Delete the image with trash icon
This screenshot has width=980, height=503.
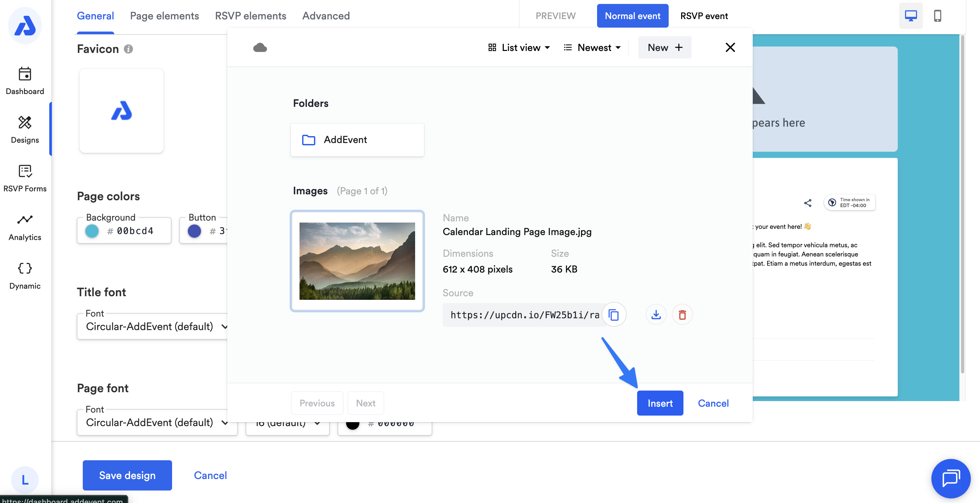(x=682, y=315)
